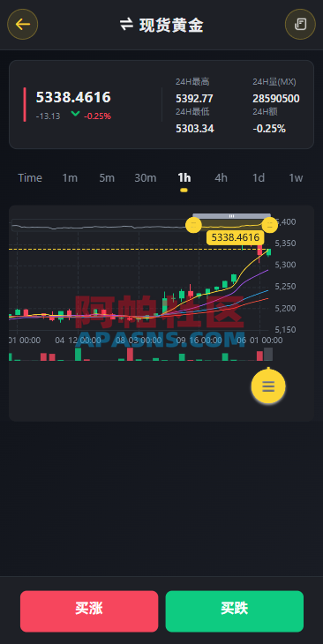This screenshot has height=644, width=323.
Task: Click the -13.13 price change value
Action: pos(48,116)
